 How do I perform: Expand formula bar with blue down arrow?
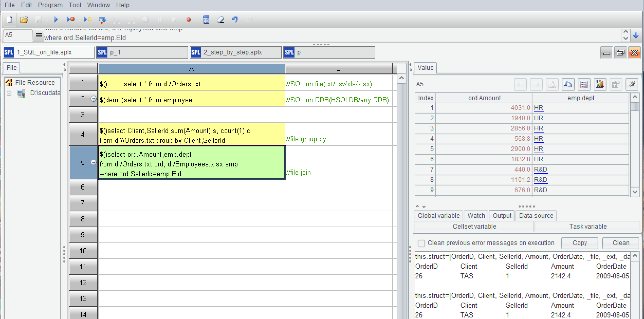(636, 35)
